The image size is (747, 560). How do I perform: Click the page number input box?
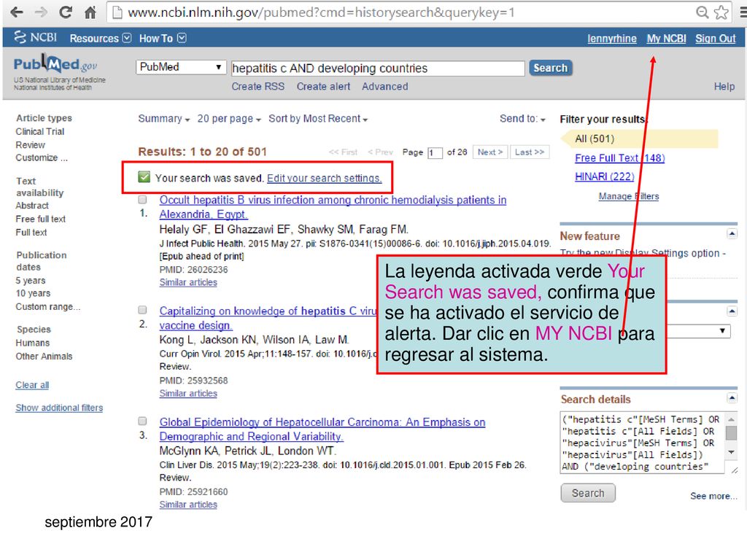[435, 152]
